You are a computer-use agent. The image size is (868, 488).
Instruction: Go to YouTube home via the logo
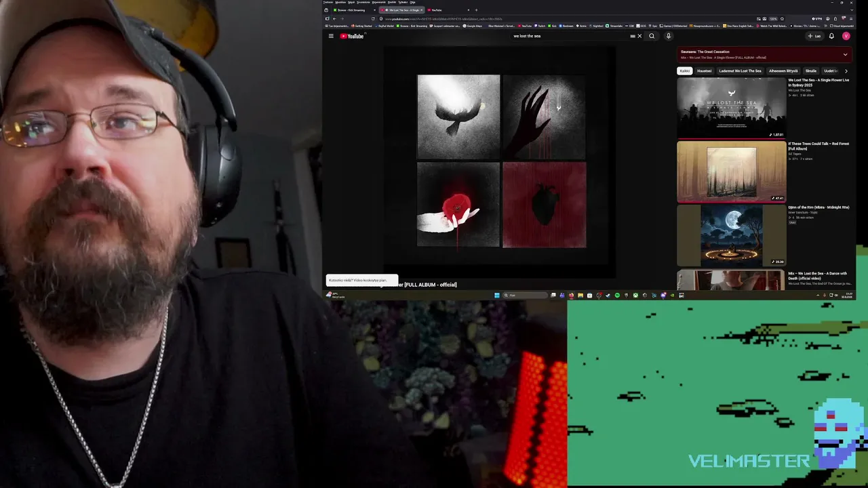(x=352, y=36)
